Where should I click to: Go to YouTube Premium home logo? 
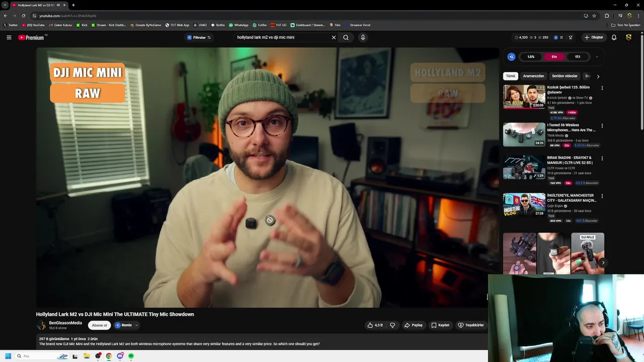click(x=31, y=37)
